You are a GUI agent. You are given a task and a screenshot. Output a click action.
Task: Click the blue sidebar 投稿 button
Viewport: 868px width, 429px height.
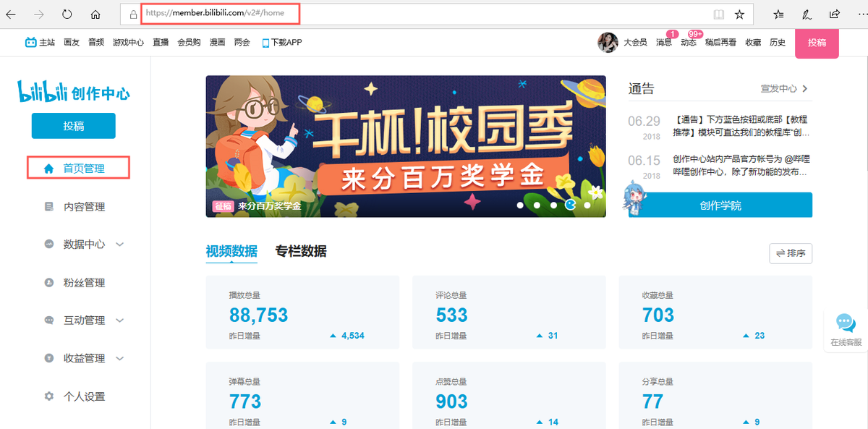tap(73, 126)
